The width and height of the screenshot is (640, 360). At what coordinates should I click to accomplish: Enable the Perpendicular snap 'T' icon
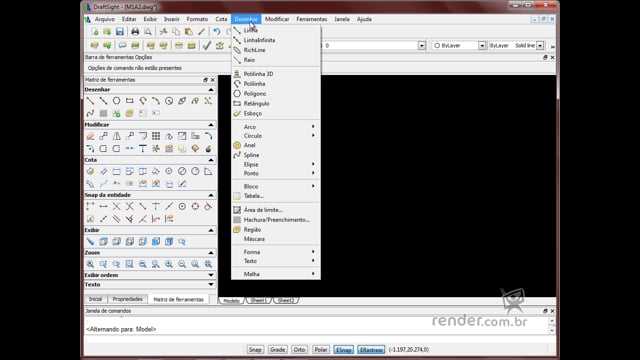156,207
